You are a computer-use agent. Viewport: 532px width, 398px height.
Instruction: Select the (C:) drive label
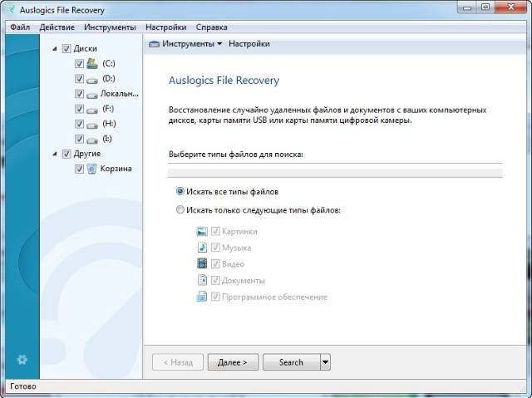[x=109, y=63]
